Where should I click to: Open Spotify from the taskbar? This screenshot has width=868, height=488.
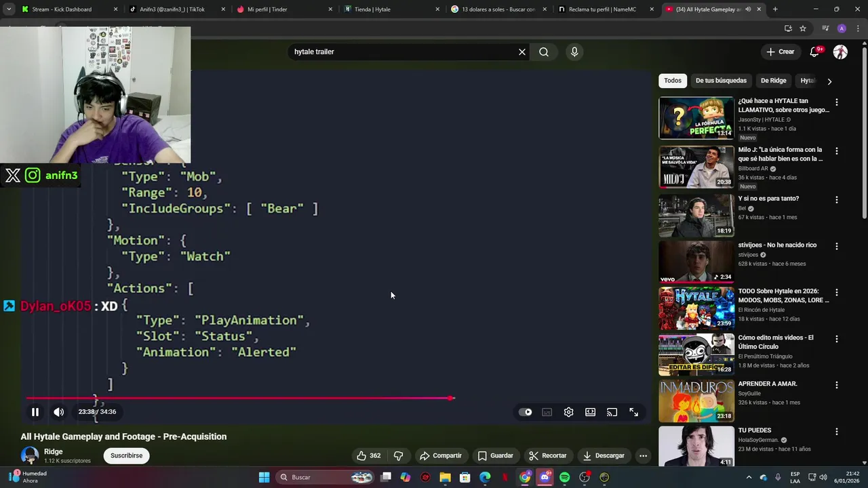(565, 477)
